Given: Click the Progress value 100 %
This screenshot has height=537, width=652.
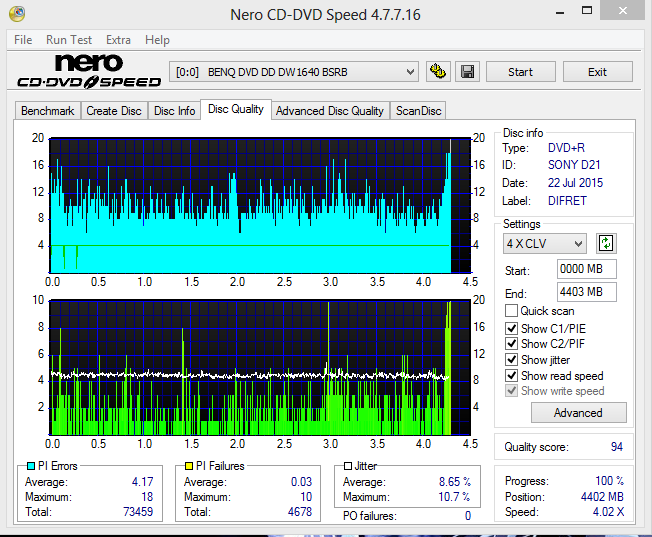Looking at the screenshot, I should pyautogui.click(x=610, y=481).
